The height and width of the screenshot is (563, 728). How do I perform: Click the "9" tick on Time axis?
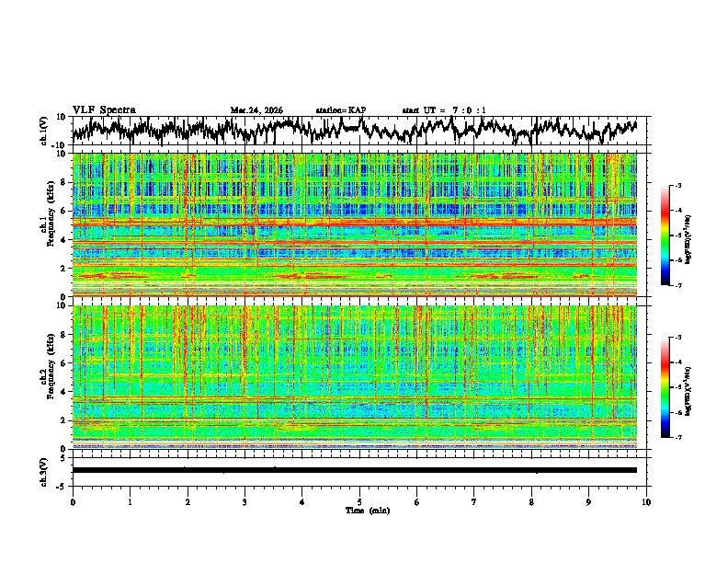(x=588, y=502)
